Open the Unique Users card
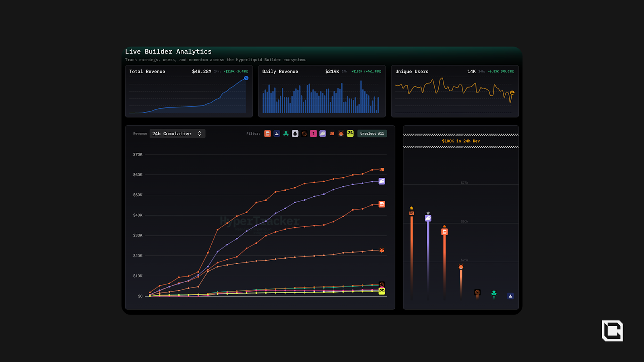Screen dimensions: 644x362 454,91
